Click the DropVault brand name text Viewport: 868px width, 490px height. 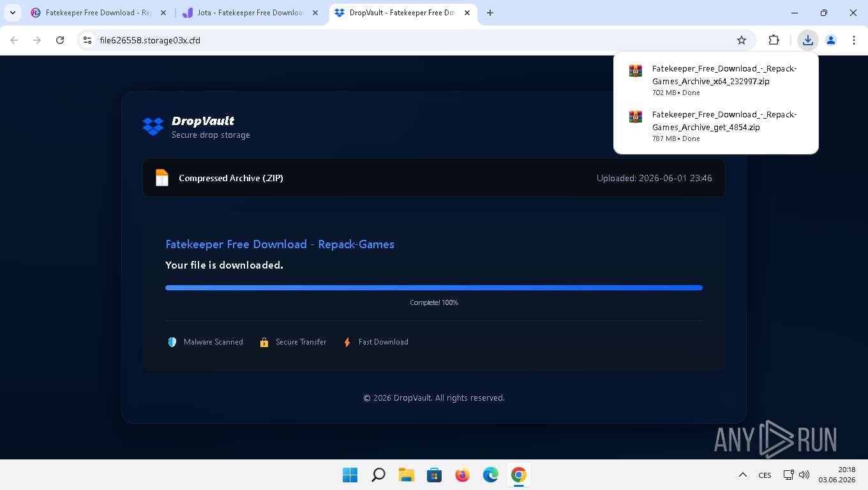pyautogui.click(x=203, y=121)
